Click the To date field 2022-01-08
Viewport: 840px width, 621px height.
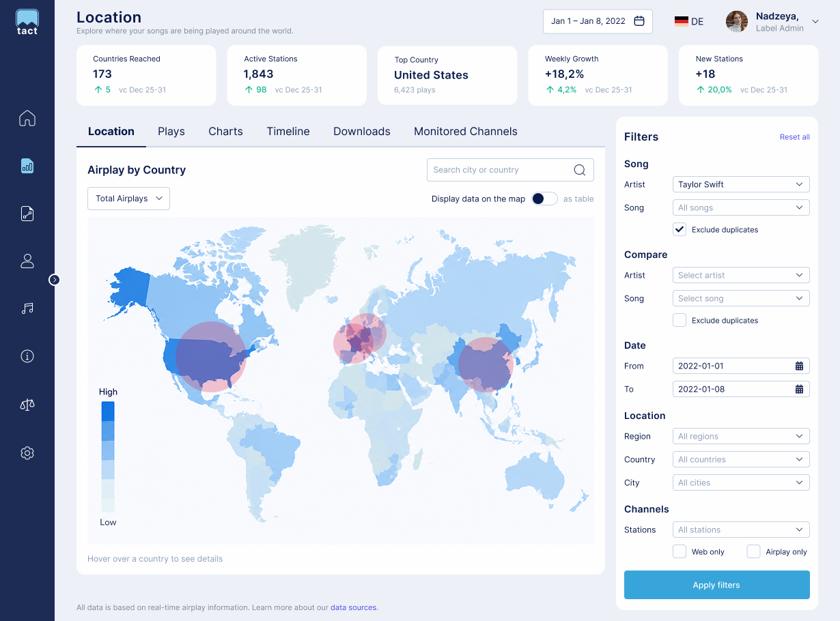[x=741, y=389]
